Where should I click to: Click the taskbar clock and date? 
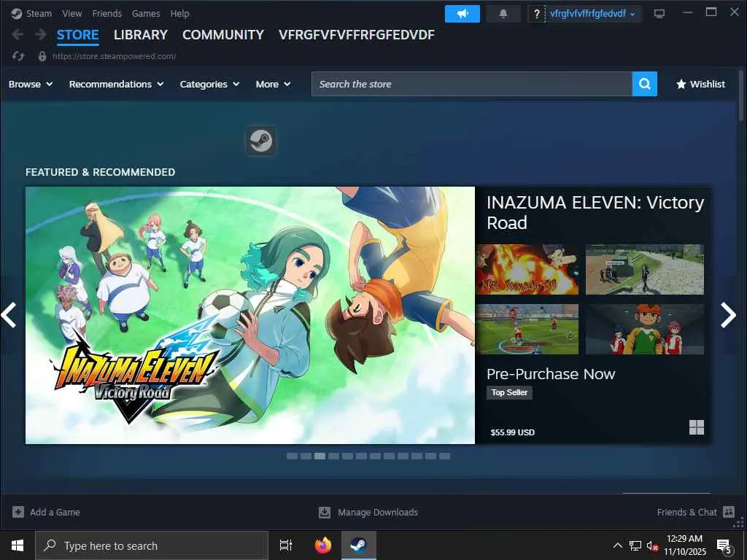pyautogui.click(x=684, y=545)
